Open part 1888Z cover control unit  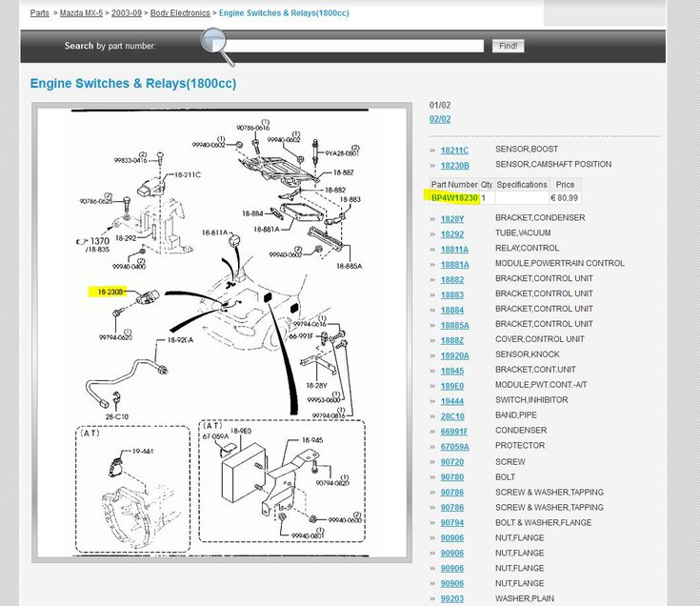tap(452, 341)
